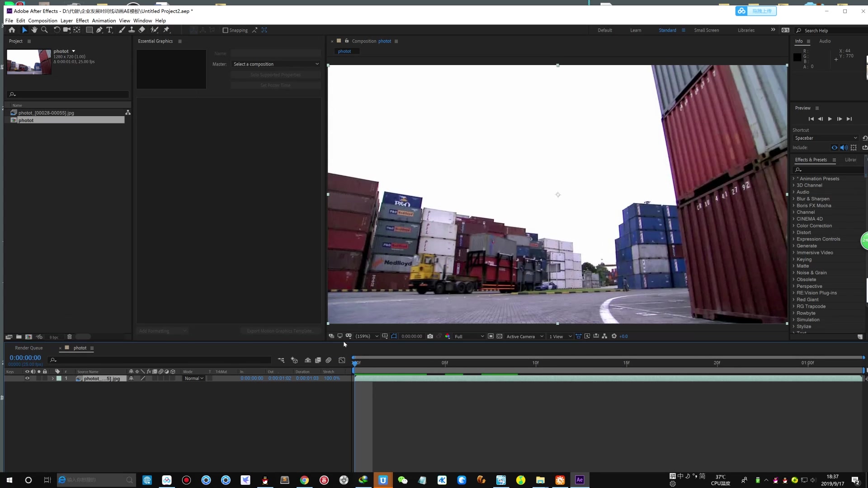
Task: Select the Horizontal Type tool
Action: 109,30
